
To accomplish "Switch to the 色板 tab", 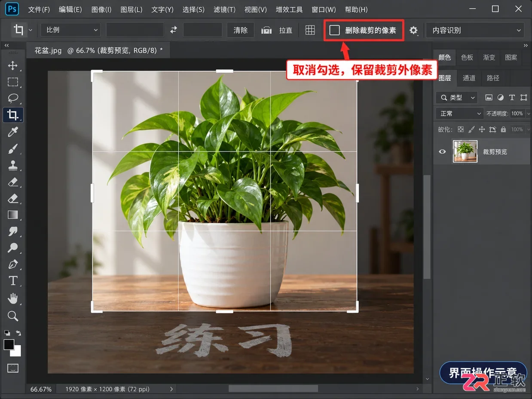I will click(467, 57).
